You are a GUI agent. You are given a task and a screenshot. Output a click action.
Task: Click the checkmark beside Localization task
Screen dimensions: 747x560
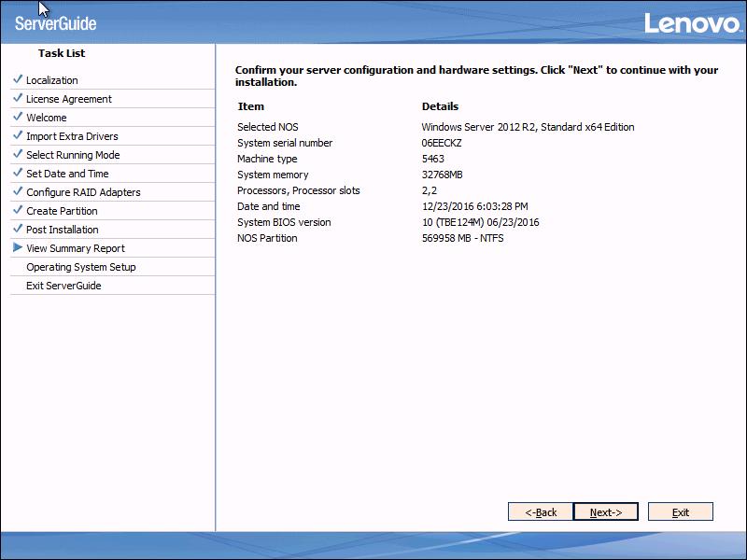[x=19, y=80]
